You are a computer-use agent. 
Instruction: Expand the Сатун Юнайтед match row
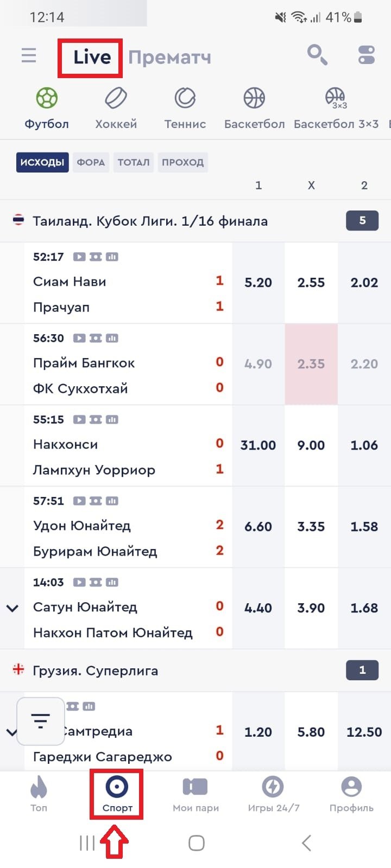[x=12, y=608]
